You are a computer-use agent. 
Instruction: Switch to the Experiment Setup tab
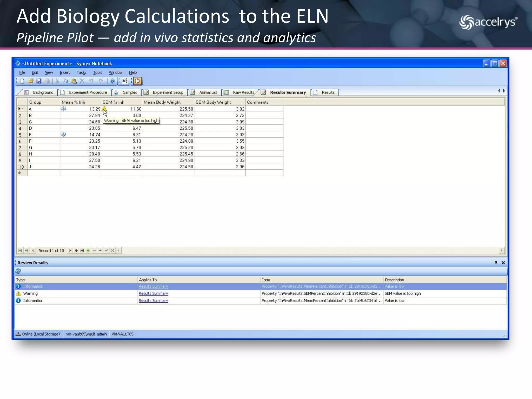(x=164, y=92)
